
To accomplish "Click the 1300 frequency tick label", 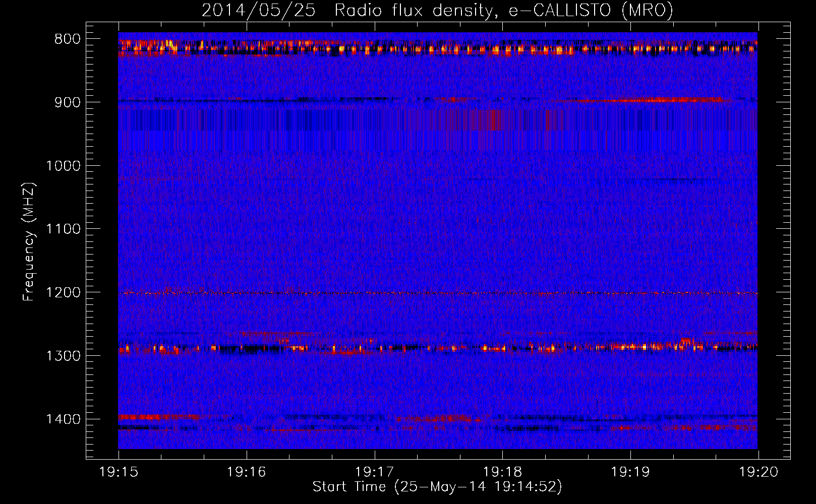I will coord(63,356).
